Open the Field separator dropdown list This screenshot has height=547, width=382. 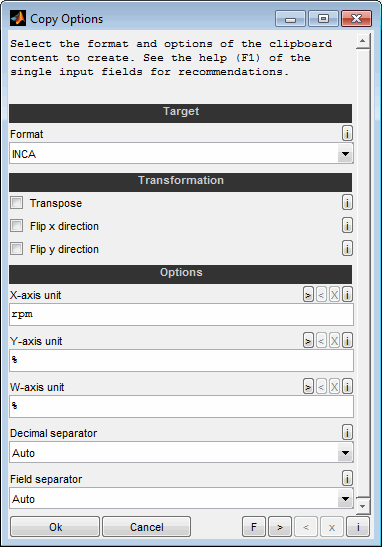click(x=181, y=499)
